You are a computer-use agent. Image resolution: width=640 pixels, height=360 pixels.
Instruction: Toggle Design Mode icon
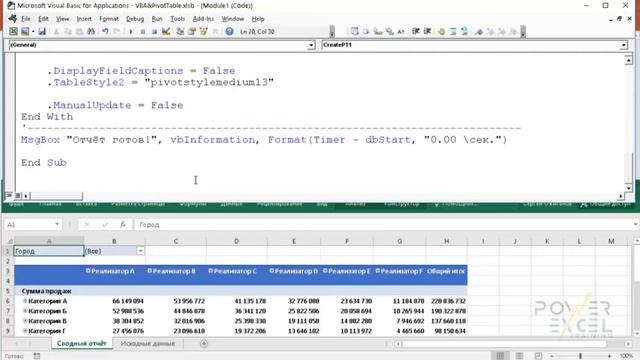tap(166, 31)
